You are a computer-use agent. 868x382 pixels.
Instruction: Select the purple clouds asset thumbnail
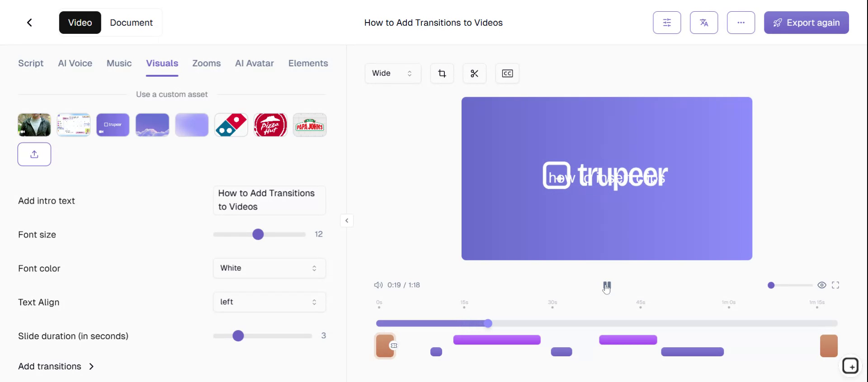152,125
